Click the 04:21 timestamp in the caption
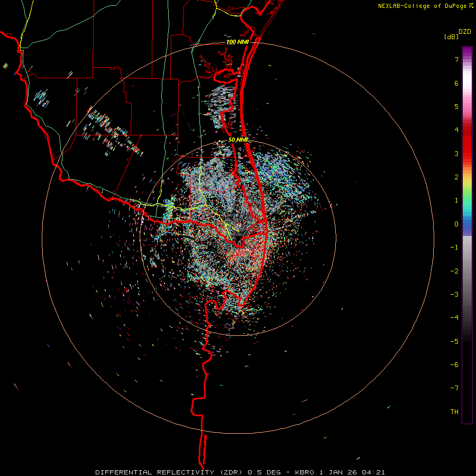This screenshot has width=476, height=476. [x=373, y=472]
